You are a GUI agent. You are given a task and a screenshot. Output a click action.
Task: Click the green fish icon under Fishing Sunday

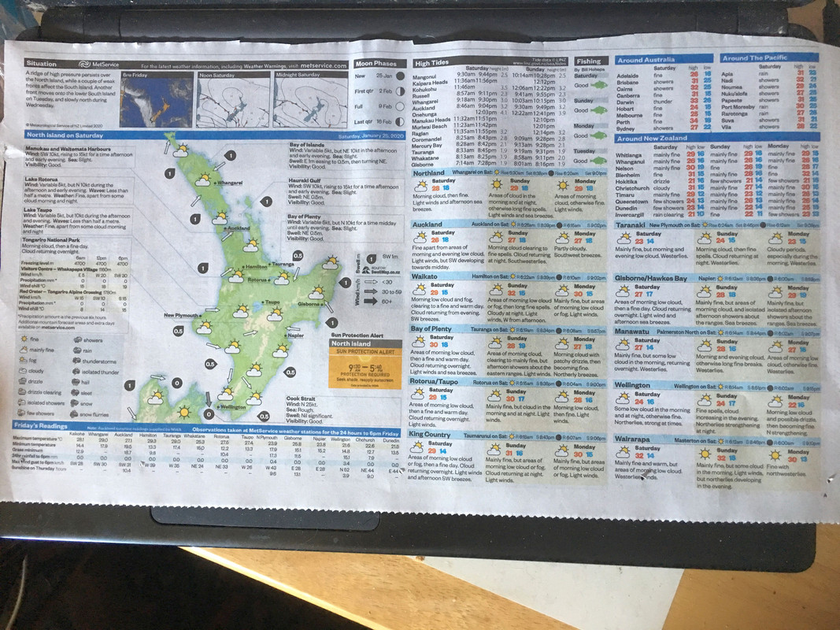pos(598,109)
